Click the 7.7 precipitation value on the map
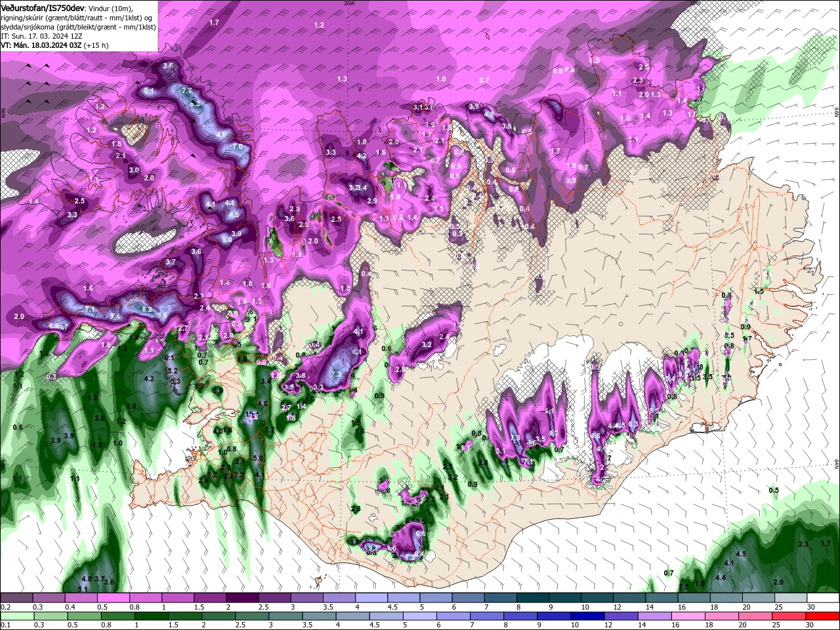840x630 pixels. [186, 91]
